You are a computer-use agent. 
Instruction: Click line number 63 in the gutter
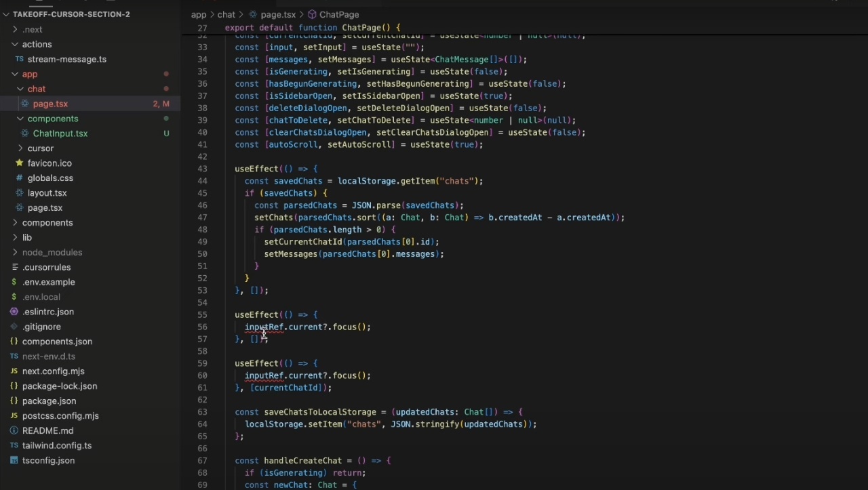click(x=202, y=412)
